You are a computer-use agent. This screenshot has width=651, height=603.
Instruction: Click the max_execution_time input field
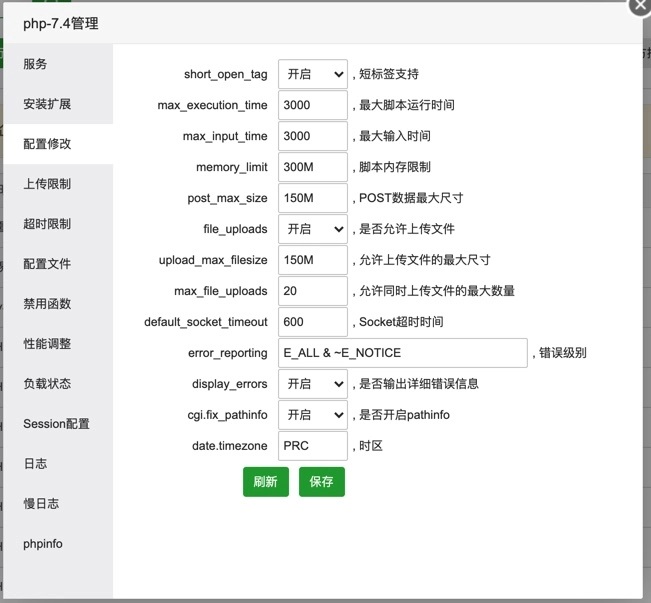312,105
